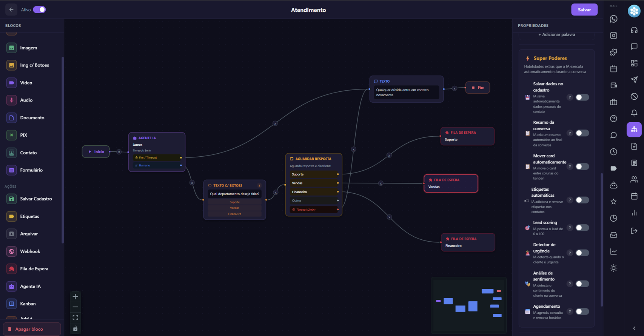Select the Fila de Espera Suporte node
The image size is (644, 336).
coord(467,136)
